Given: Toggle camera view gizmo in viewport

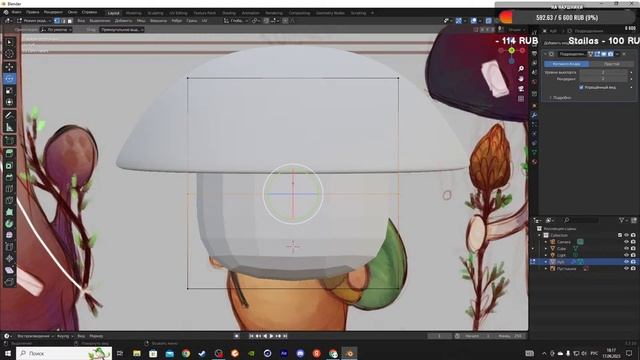Looking at the screenshot, I should [x=521, y=89].
